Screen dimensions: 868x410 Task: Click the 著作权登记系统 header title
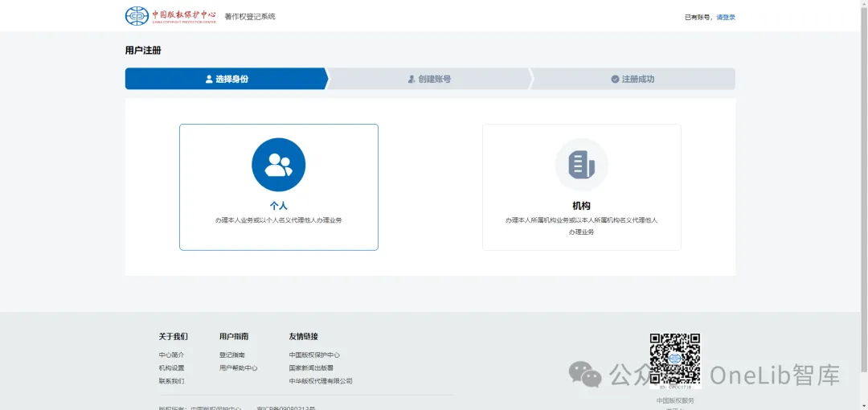click(250, 17)
